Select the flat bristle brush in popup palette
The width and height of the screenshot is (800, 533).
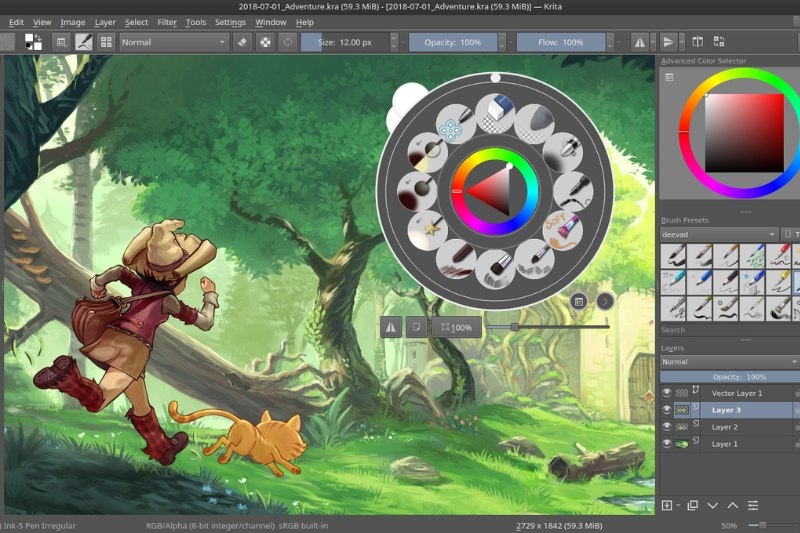point(495,268)
